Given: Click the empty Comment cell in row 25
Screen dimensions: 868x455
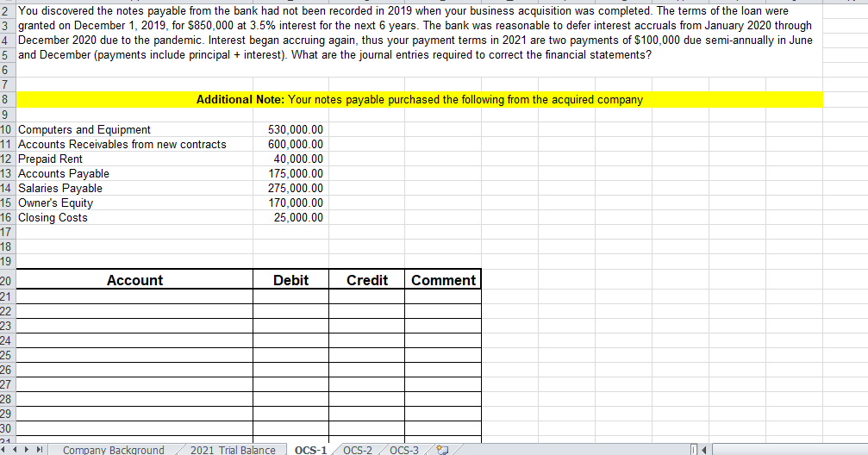Looking at the screenshot, I should tap(443, 355).
